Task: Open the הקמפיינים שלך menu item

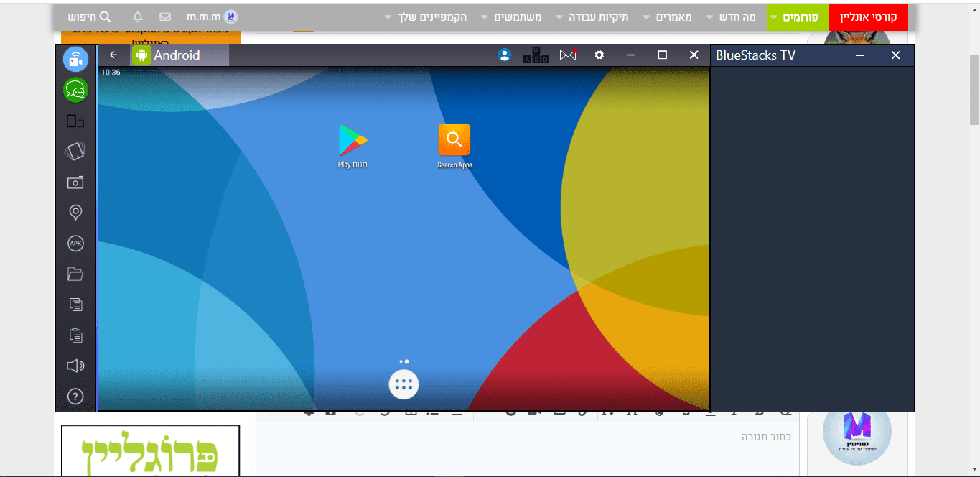Action: [432, 17]
